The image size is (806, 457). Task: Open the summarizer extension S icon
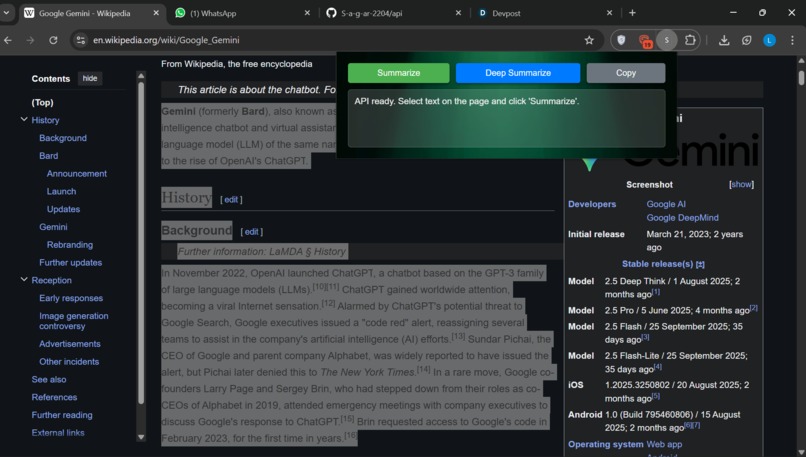[667, 40]
